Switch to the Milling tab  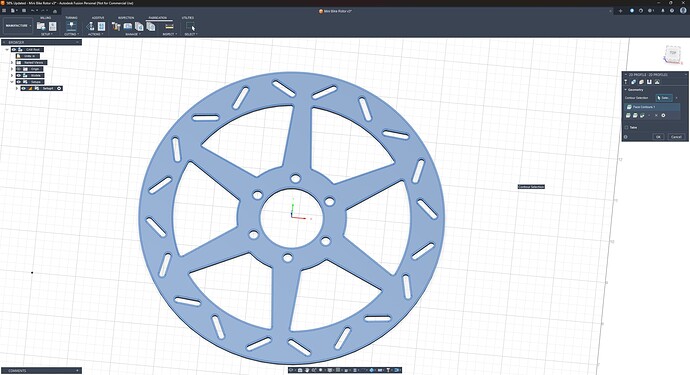[46, 18]
